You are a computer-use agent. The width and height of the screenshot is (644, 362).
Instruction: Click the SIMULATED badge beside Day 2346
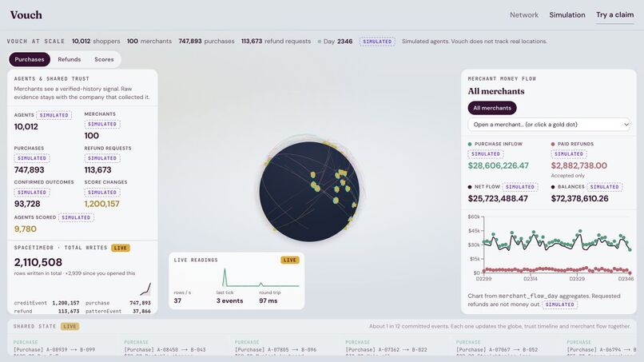pos(377,42)
